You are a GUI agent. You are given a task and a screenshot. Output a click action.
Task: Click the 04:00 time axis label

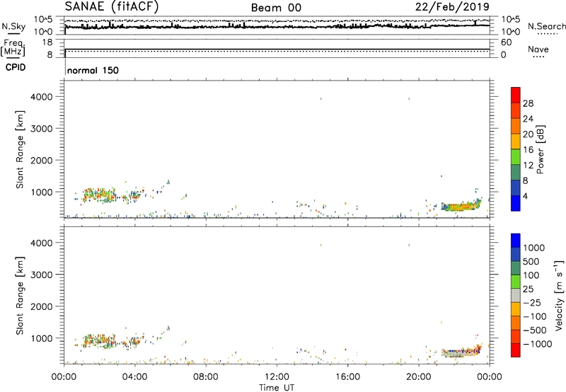134,377
